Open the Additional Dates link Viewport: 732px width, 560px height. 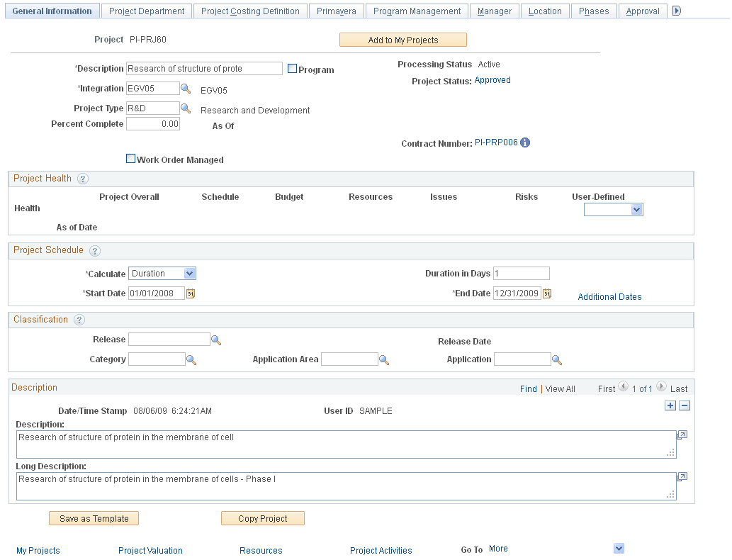609,296
